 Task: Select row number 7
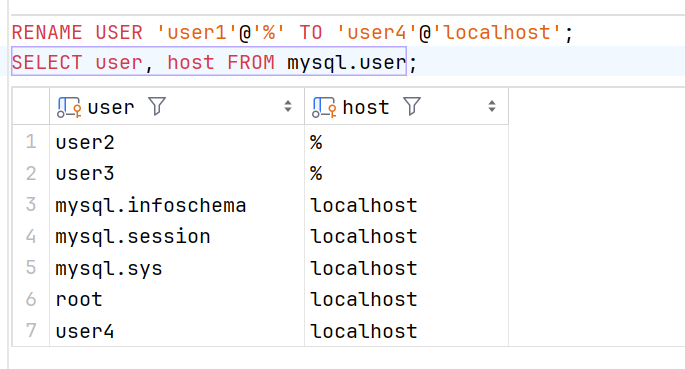(31, 331)
